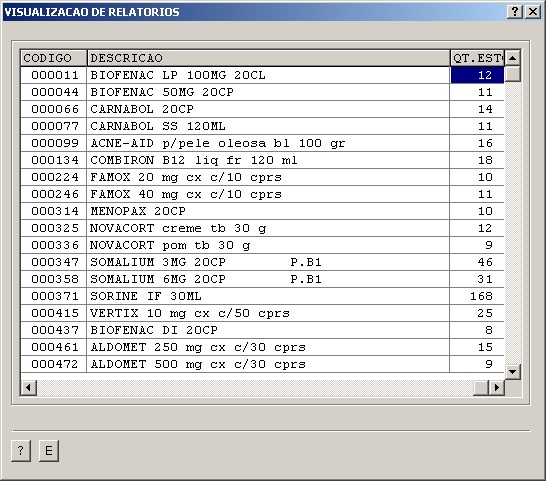Viewport: 546px width, 481px height.
Task: Select row MENOPAX 20CP
Action: (262, 211)
